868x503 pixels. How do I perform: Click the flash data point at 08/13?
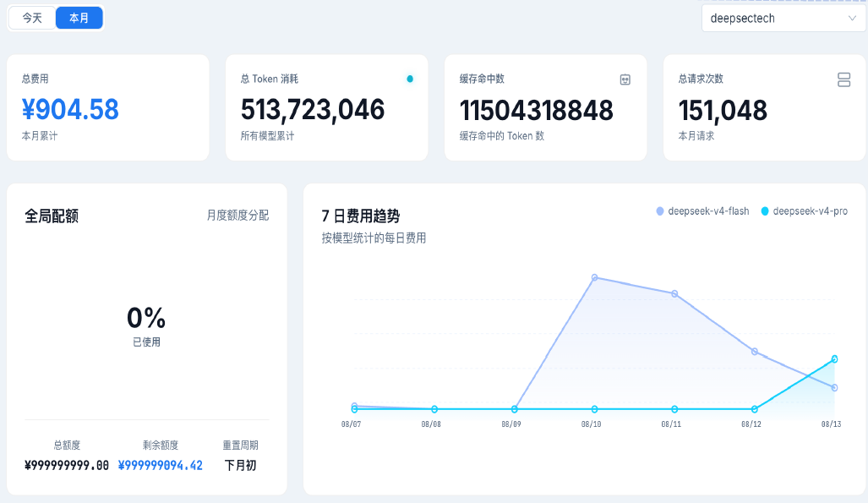(x=834, y=388)
